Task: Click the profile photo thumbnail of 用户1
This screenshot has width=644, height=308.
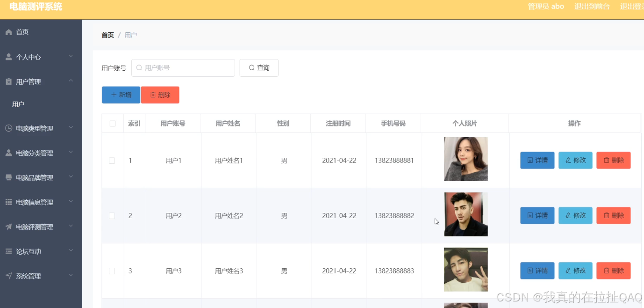Action: [x=465, y=159]
